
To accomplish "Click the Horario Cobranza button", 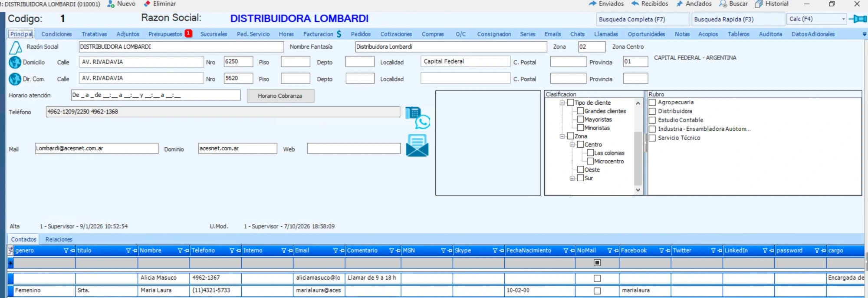I will click(280, 96).
